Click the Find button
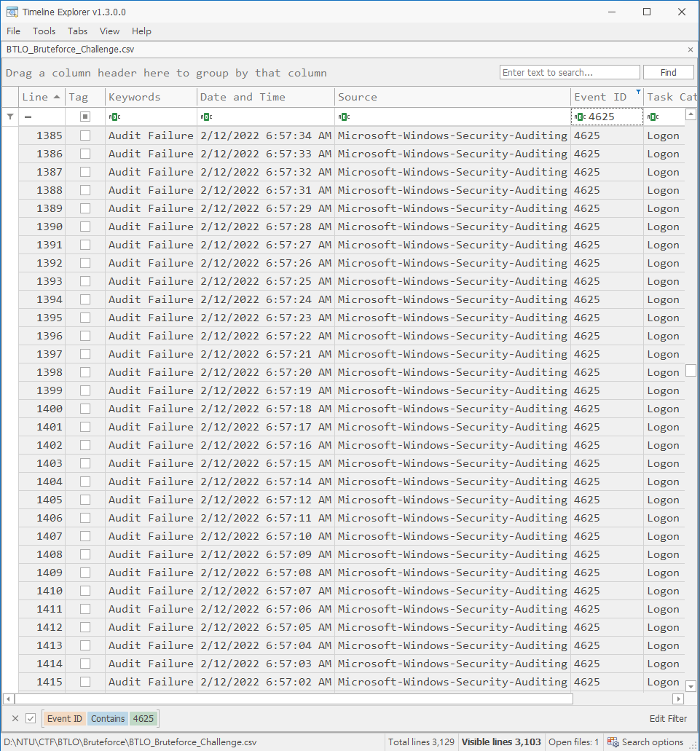Image resolution: width=700 pixels, height=751 pixels. [x=669, y=72]
